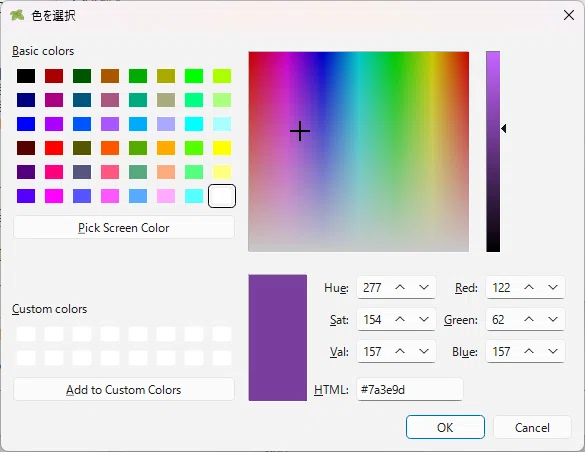Select the dark red swatch in top row
The image size is (585, 452).
[54, 76]
